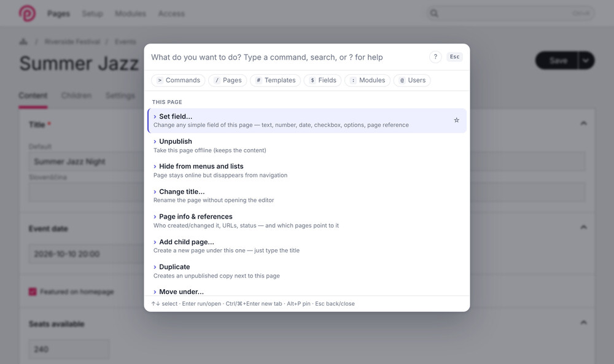Filter by Templates chip
Viewport: 614px width, 364px height.
(275, 80)
